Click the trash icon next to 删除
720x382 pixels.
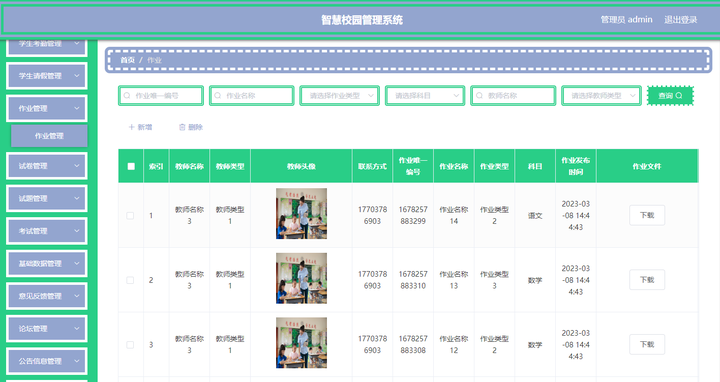pyautogui.click(x=182, y=127)
